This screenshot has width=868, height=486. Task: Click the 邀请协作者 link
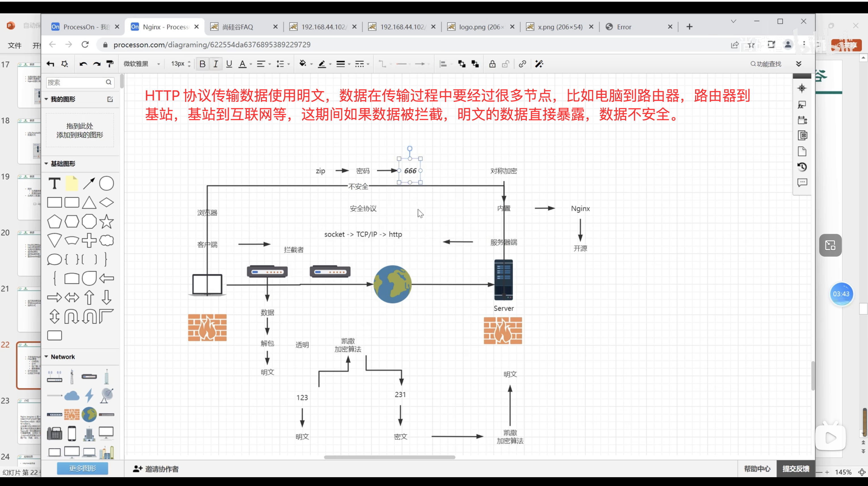tap(156, 468)
